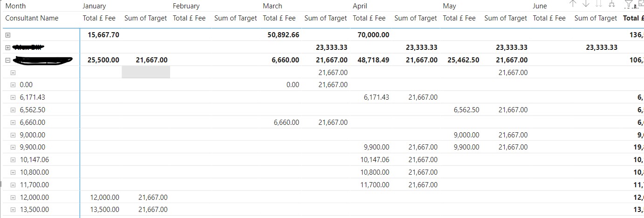Expand the 6,660.00 child row
Viewport: 644px width, 218px height.
click(x=13, y=123)
